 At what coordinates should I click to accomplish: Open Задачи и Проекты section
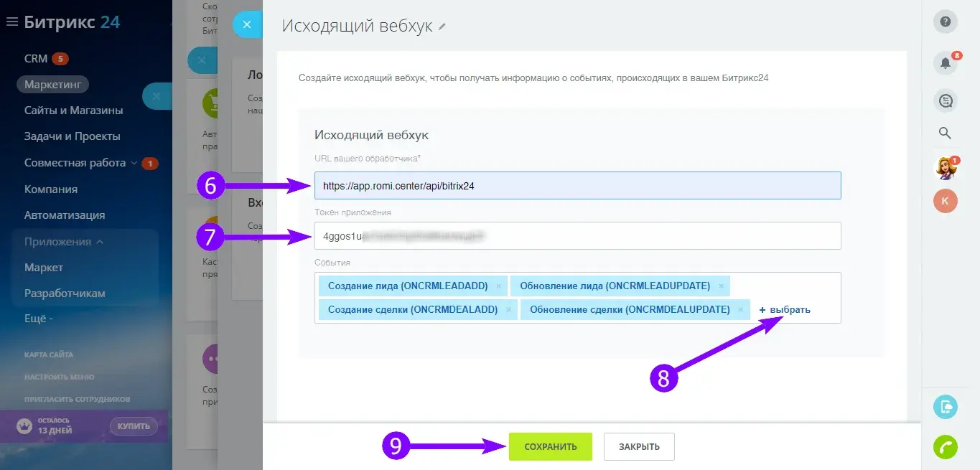(73, 136)
